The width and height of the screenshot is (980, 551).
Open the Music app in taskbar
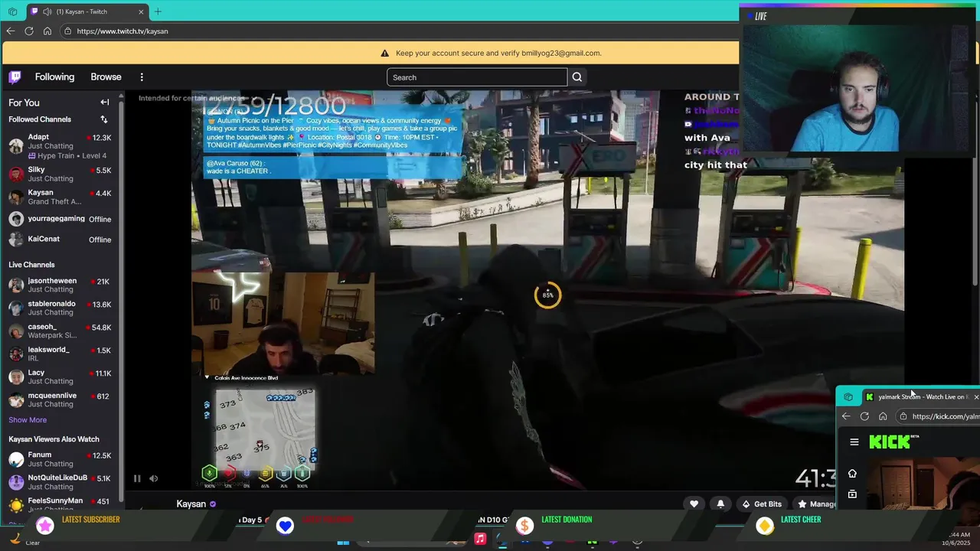(480, 539)
